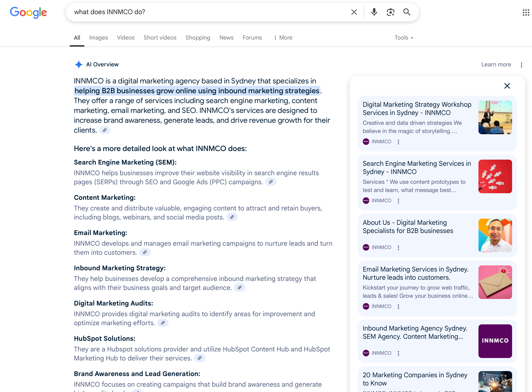Click the 'Content Marketing:' heading
The height and width of the screenshot is (392, 532).
(105, 198)
